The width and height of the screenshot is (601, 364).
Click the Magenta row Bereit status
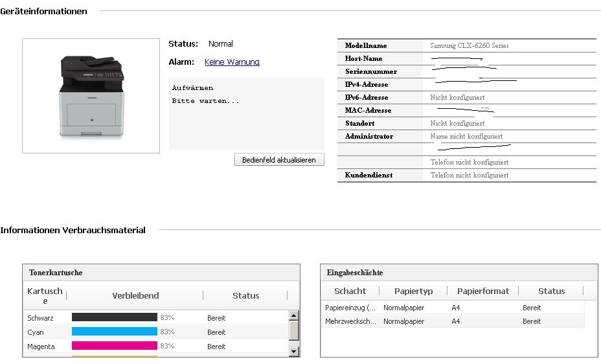(x=216, y=347)
